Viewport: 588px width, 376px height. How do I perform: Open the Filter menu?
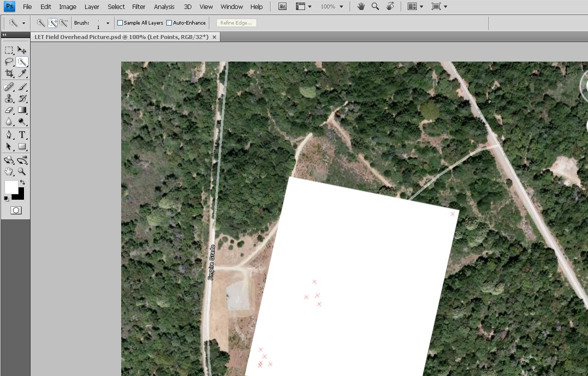[x=139, y=7]
